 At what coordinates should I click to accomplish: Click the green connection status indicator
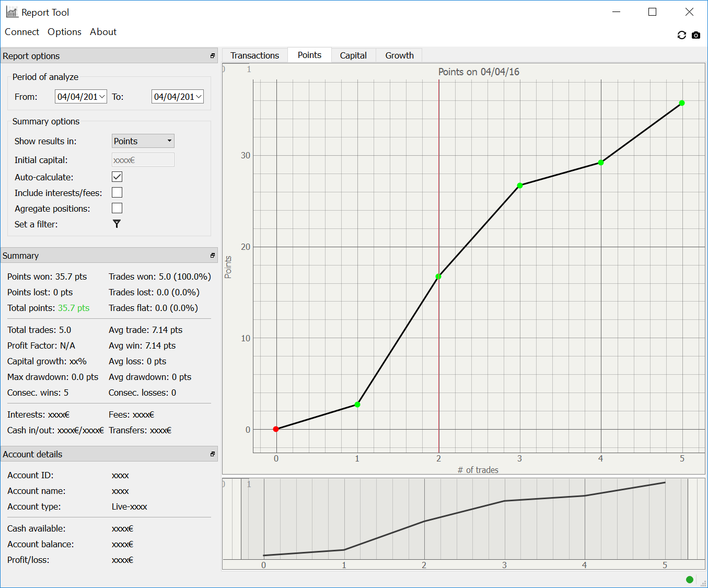(x=689, y=579)
